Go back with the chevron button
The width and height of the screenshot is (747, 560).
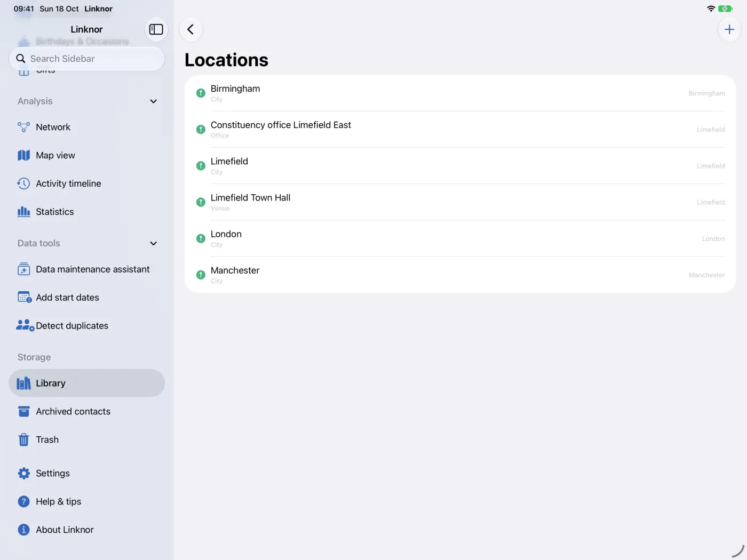tap(190, 29)
